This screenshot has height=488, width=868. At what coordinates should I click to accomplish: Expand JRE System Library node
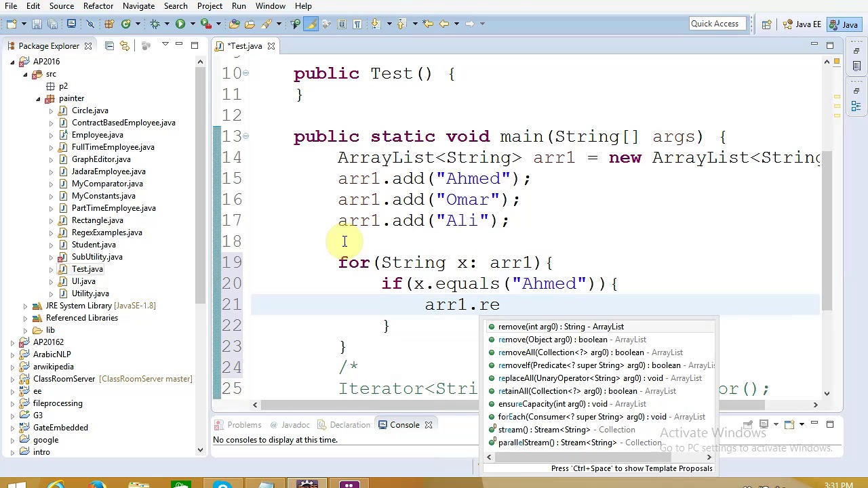click(x=25, y=306)
